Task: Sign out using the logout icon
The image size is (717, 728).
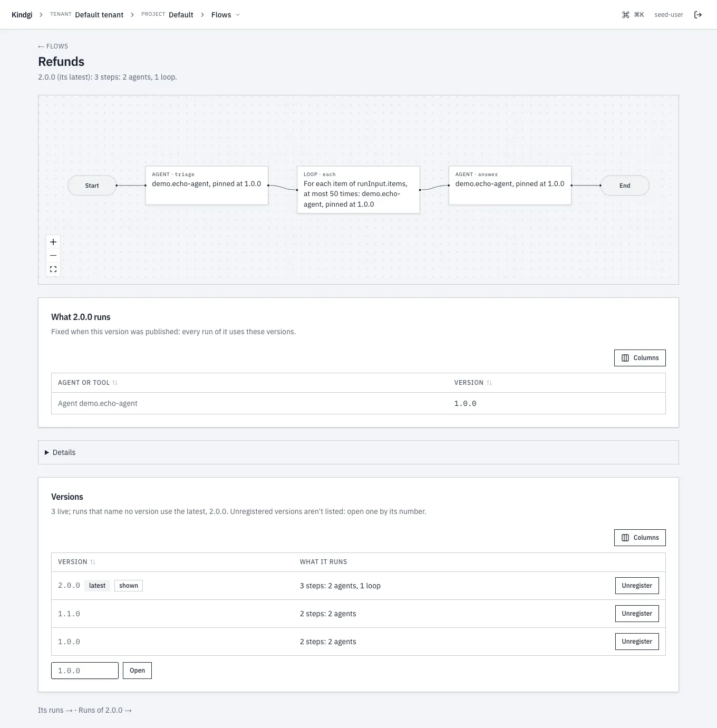Action: click(698, 15)
